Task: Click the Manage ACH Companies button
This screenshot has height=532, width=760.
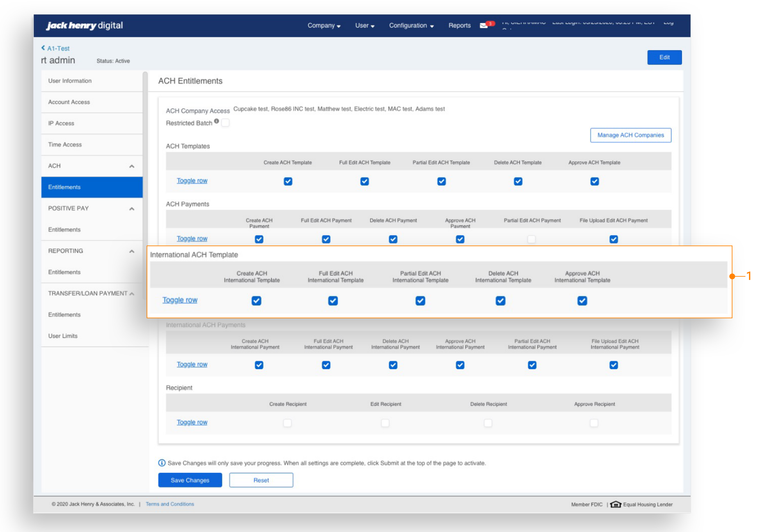Action: tap(630, 135)
